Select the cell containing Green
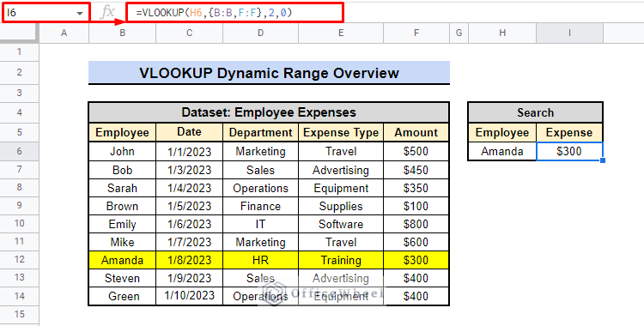Image resolution: width=644 pixels, height=326 pixels. click(x=123, y=296)
